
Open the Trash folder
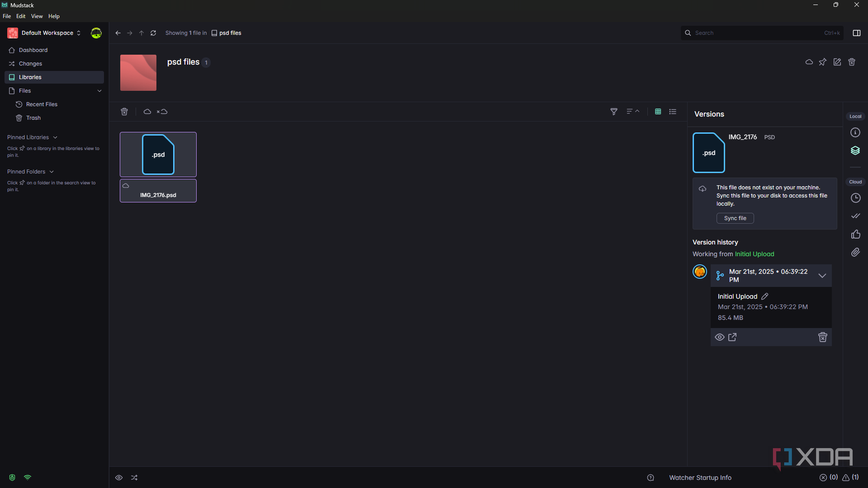(x=33, y=118)
